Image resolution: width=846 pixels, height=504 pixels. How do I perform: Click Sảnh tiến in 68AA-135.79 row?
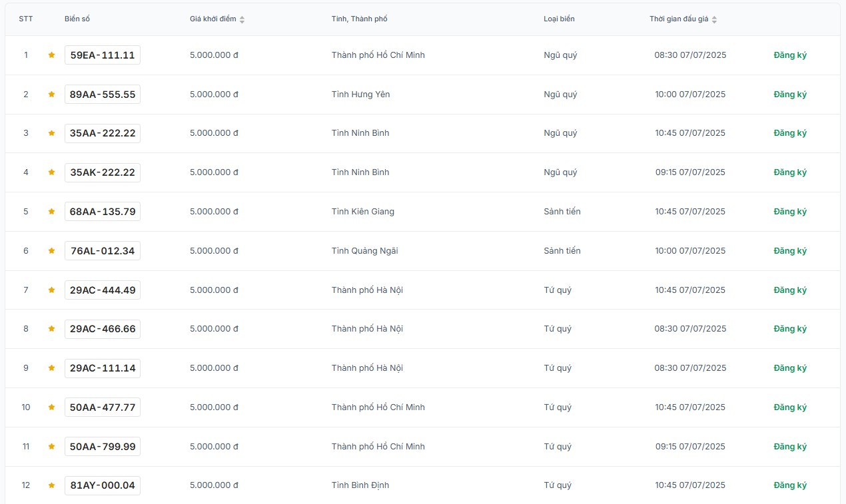pyautogui.click(x=562, y=212)
